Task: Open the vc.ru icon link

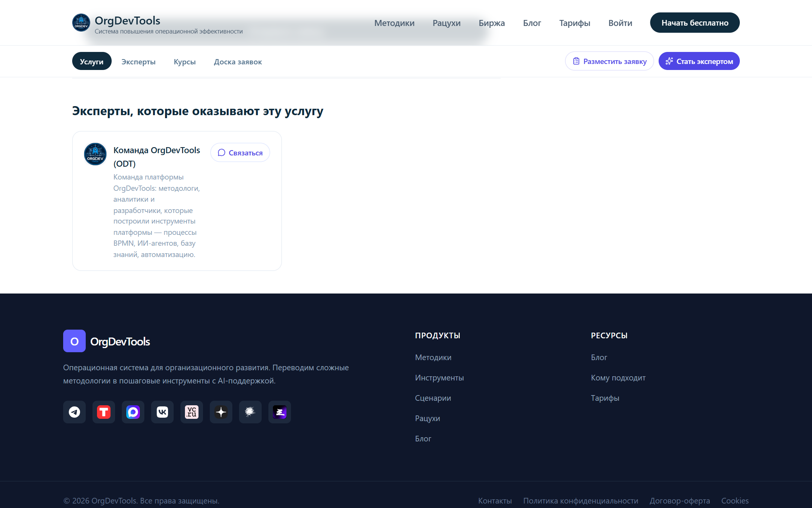Action: click(x=192, y=412)
